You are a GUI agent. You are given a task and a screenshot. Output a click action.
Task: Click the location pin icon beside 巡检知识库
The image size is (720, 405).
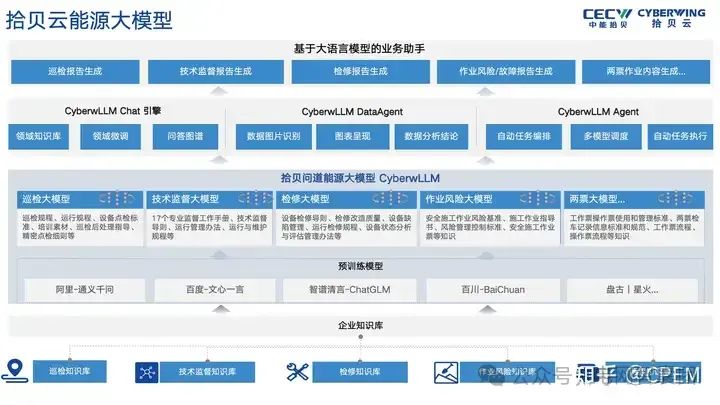pos(15,371)
